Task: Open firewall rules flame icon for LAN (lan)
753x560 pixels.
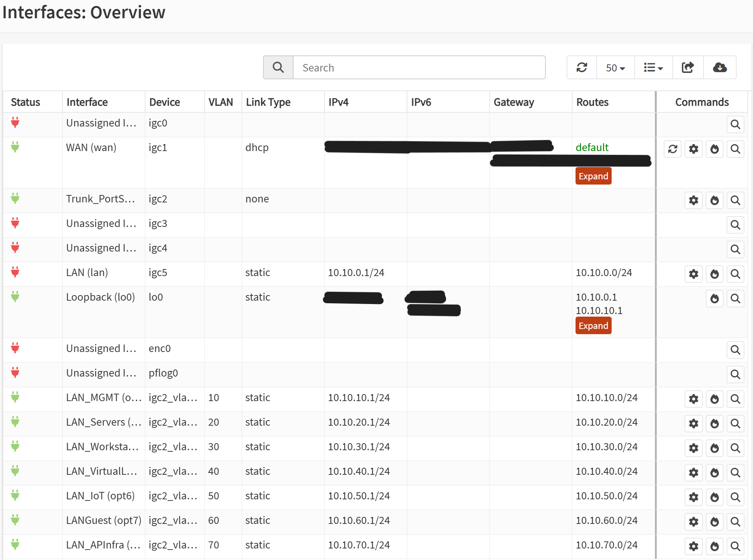Action: click(x=714, y=274)
